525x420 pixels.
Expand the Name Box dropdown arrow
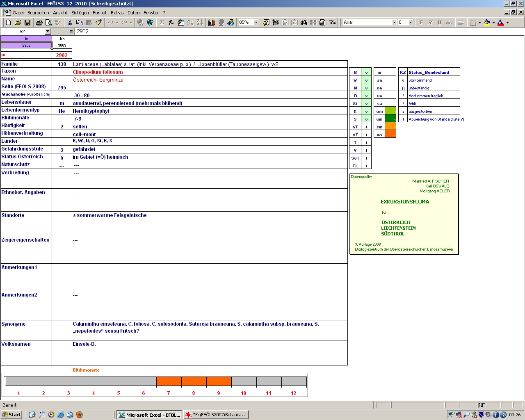48,32
